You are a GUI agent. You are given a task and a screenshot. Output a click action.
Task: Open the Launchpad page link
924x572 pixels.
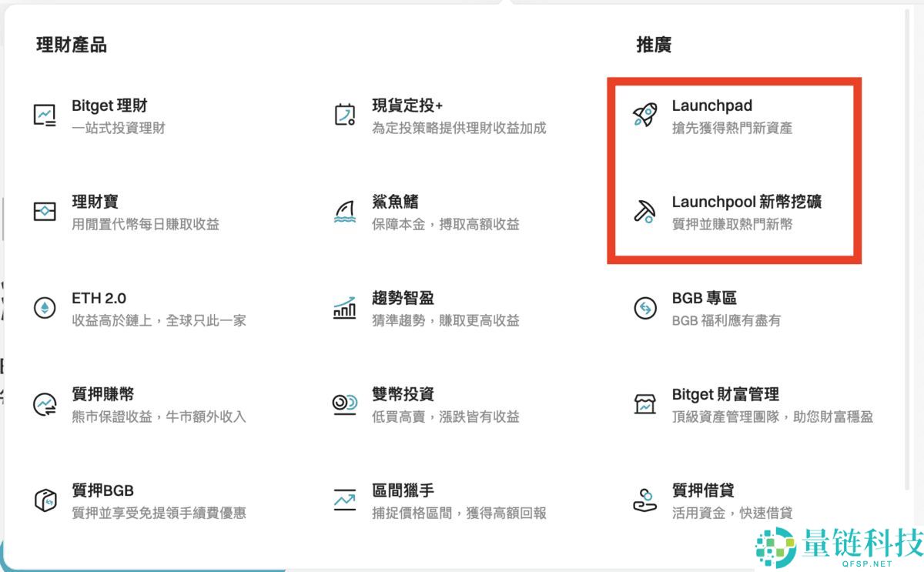click(712, 105)
